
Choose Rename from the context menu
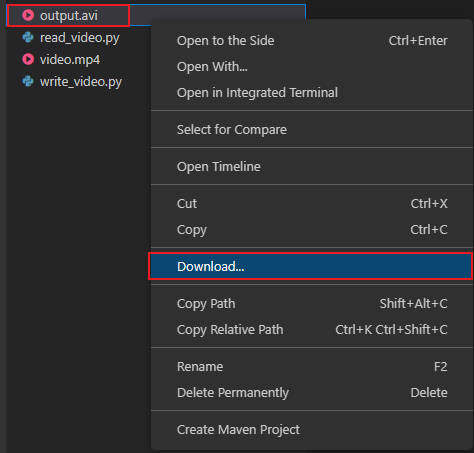(x=312, y=367)
